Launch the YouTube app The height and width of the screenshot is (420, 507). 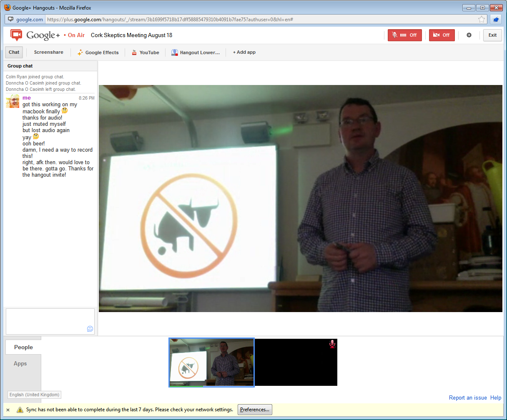145,52
